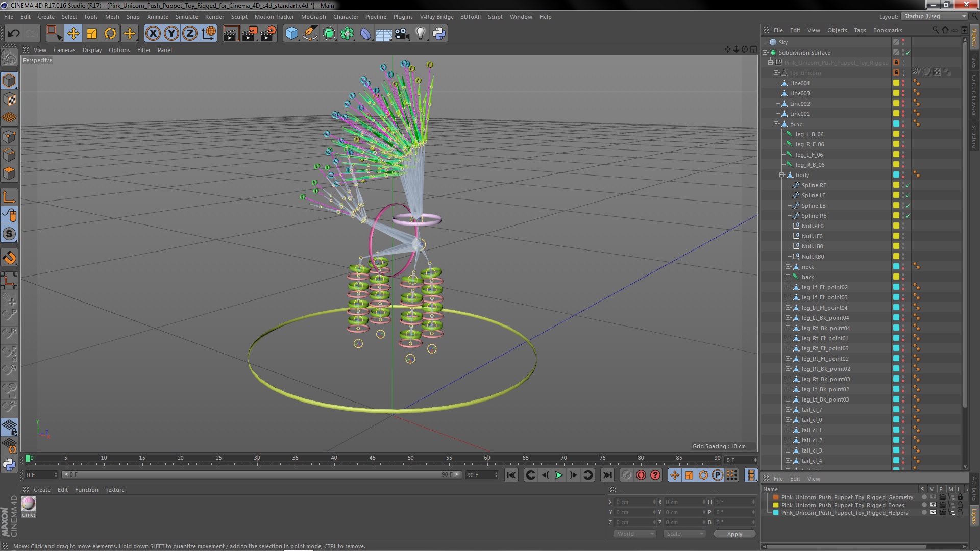Open viewport Cameras menu
980x551 pixels.
tap(64, 50)
